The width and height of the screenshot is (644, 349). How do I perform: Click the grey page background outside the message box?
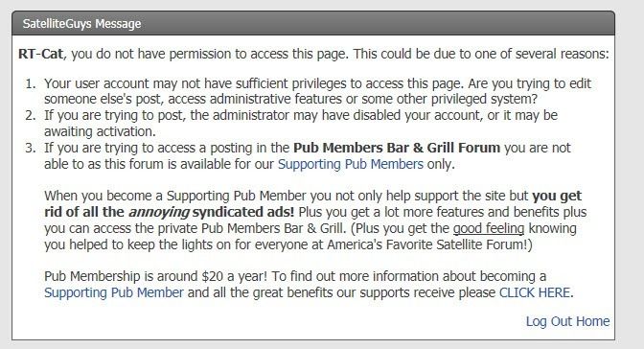(630, 173)
